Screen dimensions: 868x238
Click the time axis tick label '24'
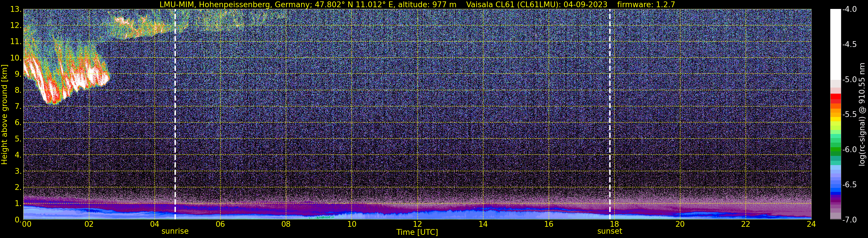coord(811,224)
